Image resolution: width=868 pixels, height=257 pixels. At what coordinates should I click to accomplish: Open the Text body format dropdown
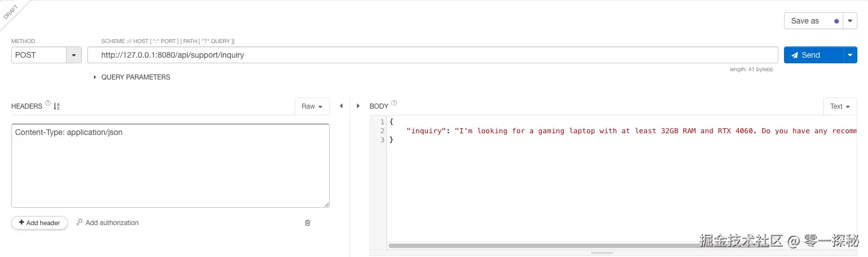coord(839,106)
